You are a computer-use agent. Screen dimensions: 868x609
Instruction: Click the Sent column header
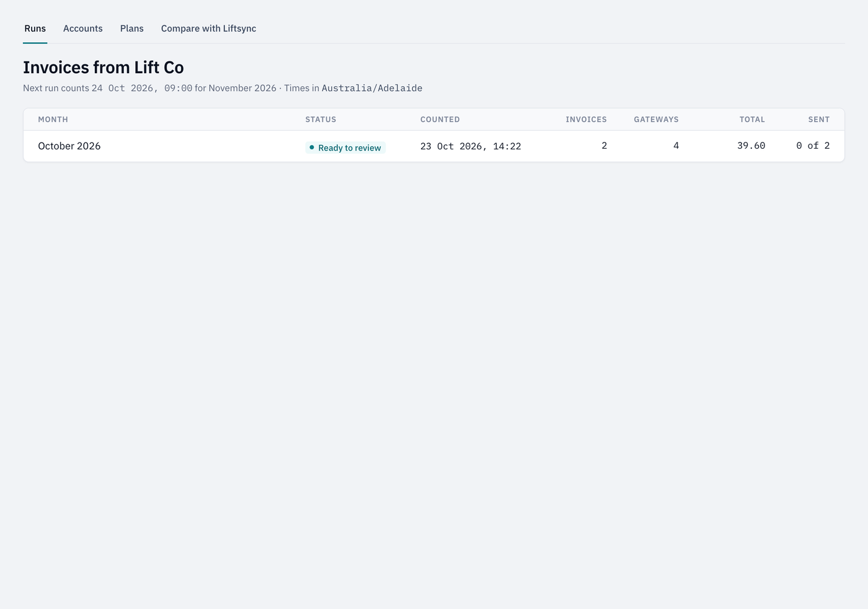click(818, 120)
